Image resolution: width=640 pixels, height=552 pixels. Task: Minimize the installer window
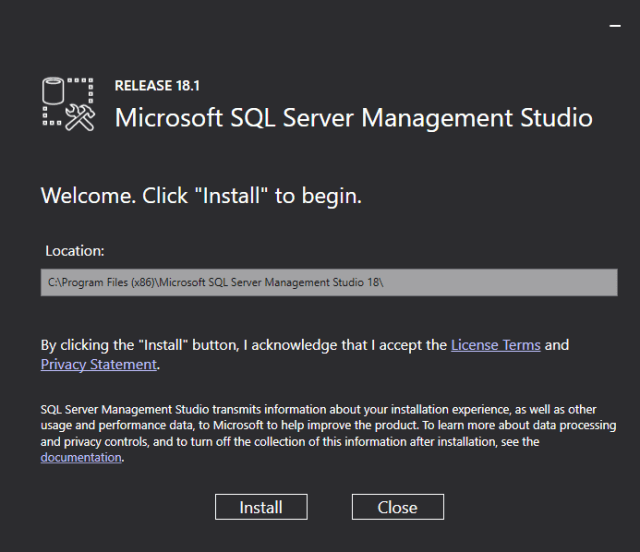[614, 23]
